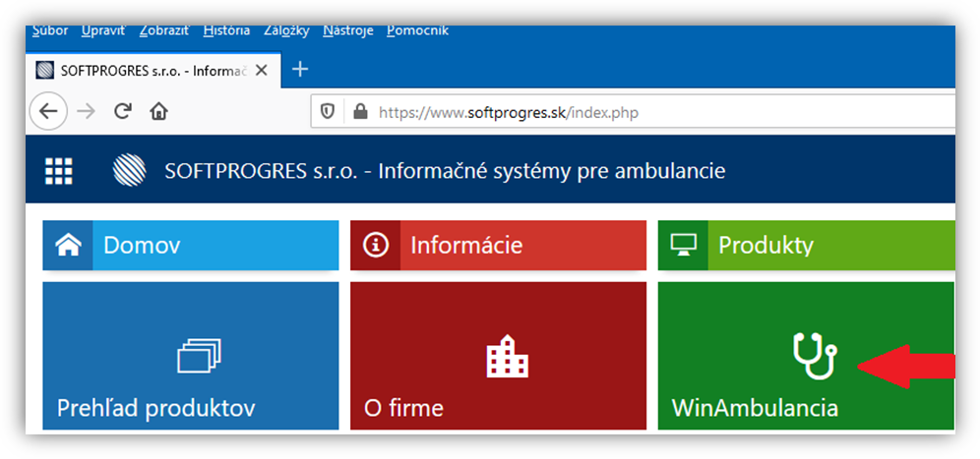Click the building icon above O firme
The image size is (980, 459).
508,356
